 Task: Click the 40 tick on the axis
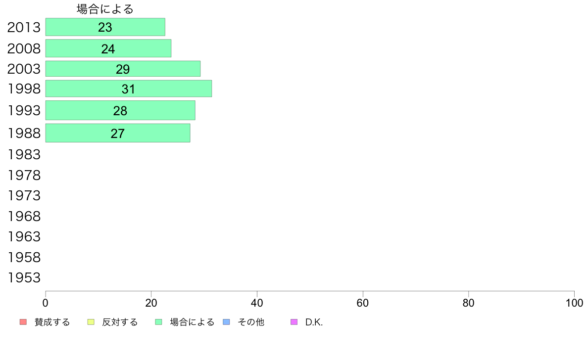(x=257, y=303)
